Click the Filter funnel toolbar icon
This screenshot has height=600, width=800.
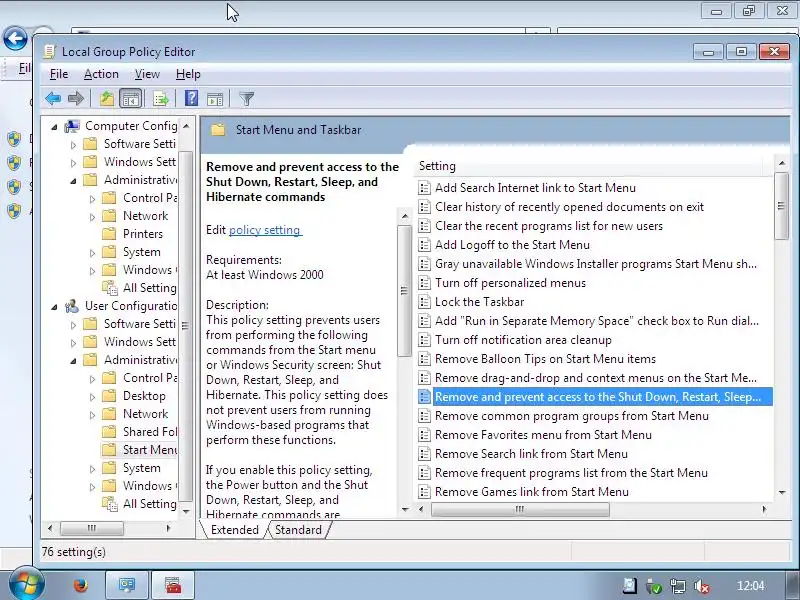tap(246, 98)
